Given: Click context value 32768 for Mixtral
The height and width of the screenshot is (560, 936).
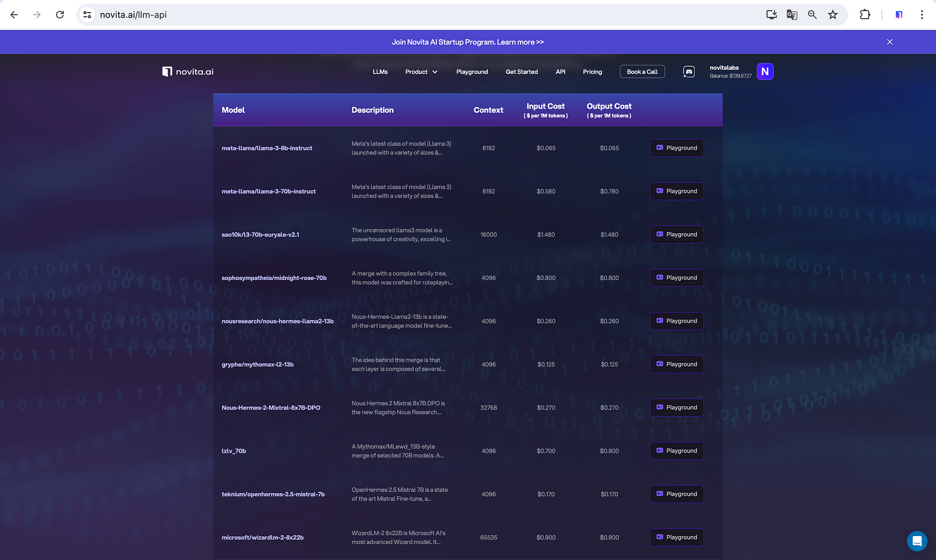Looking at the screenshot, I should (x=488, y=408).
